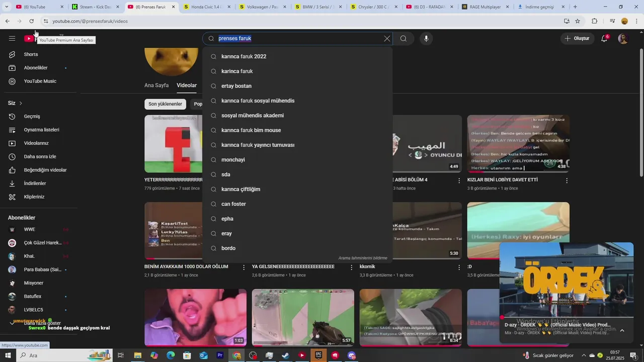Viewport: 644px width, 362px height.
Task: Select suggestion karınca faruk yayıncı turnuvası
Action: (297, 145)
